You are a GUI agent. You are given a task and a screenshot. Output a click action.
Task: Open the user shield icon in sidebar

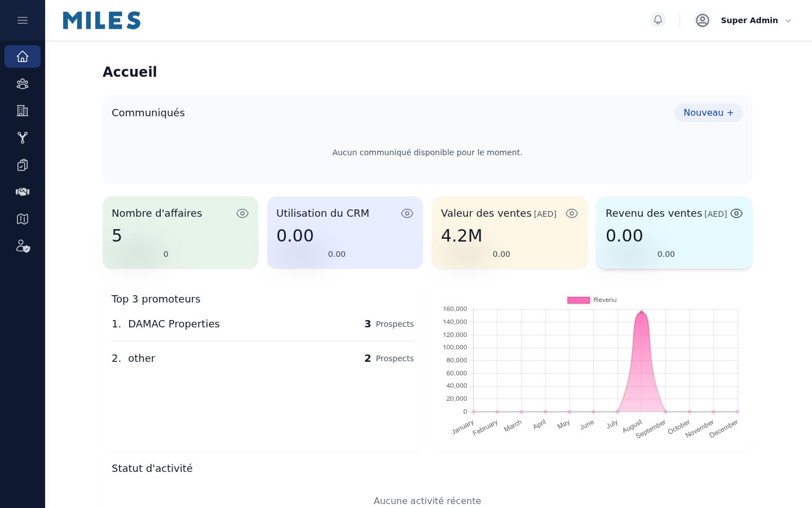[x=23, y=246]
